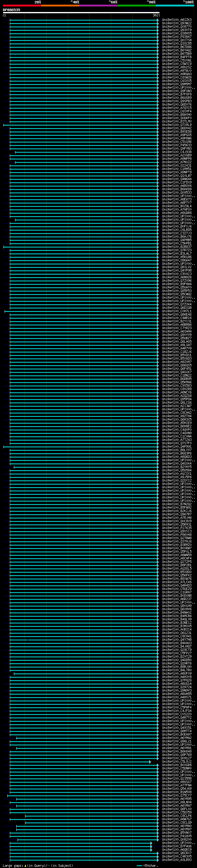This screenshot has width=197, height=868.
Task: Select the UniRef100_A8CAF4 label
Action: [177, 558]
